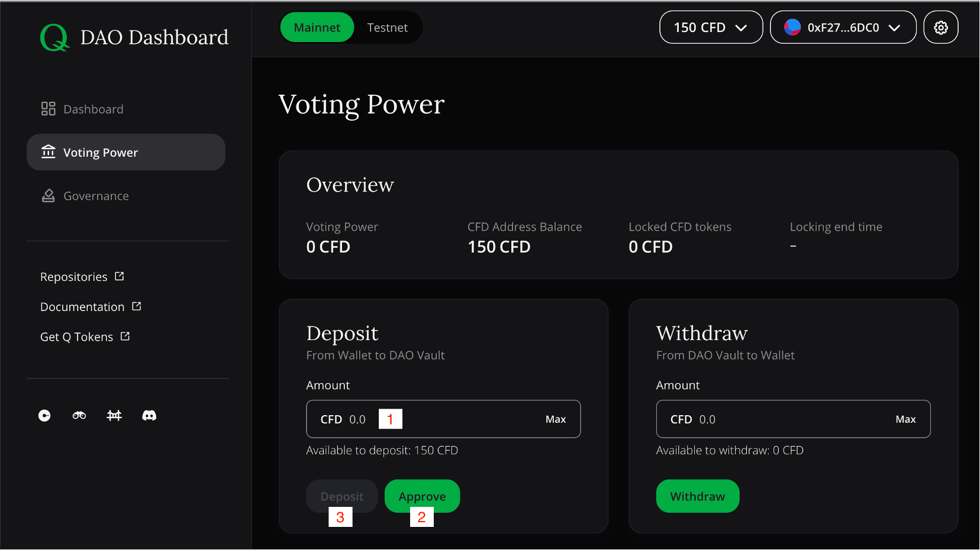Open the settings gear icon

[x=940, y=28]
